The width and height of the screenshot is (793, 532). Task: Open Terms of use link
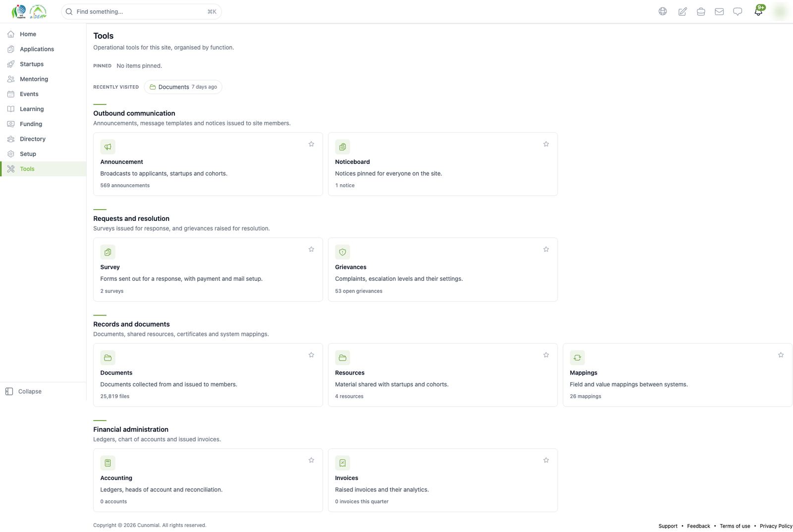[x=735, y=526]
